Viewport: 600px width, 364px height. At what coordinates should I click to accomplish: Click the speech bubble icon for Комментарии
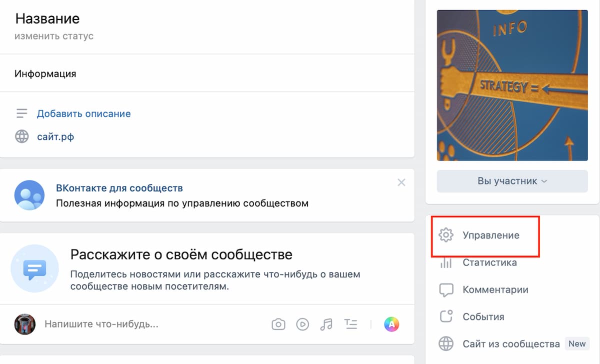click(x=445, y=289)
